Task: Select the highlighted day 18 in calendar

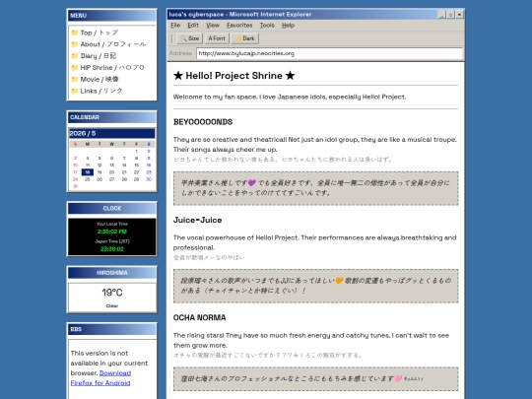Action: click(x=88, y=172)
